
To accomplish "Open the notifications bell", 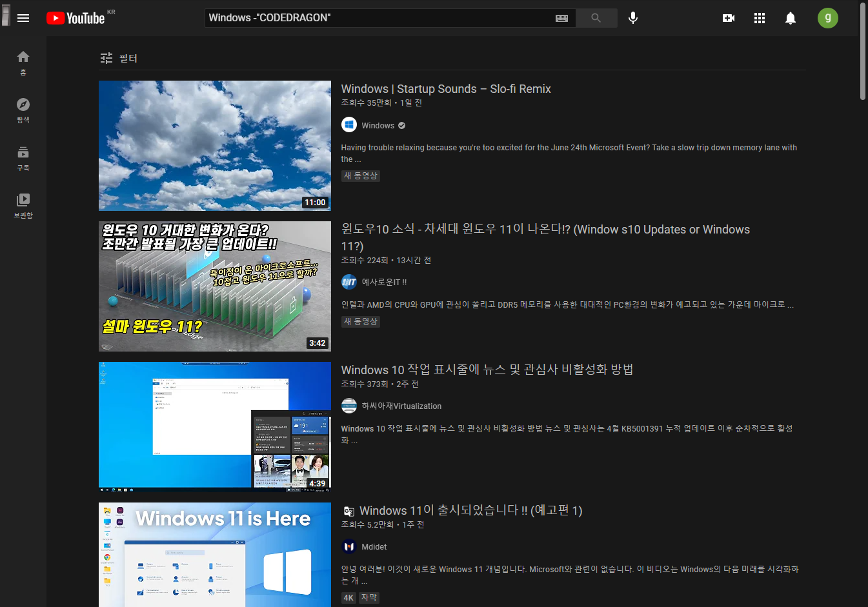I will [791, 18].
